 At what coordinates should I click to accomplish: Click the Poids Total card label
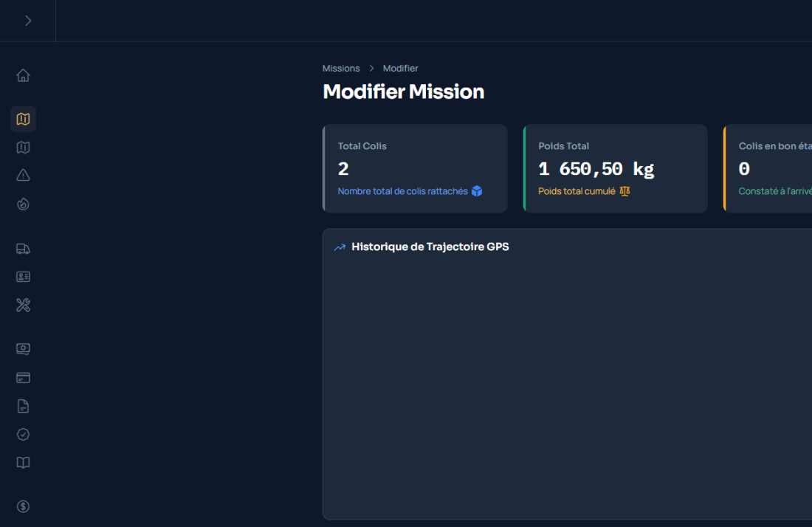click(563, 146)
